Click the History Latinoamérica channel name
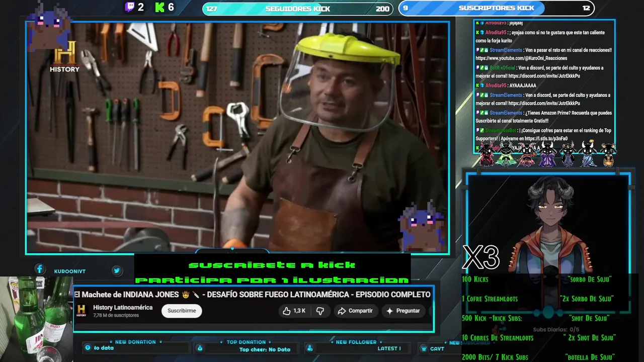 click(123, 308)
